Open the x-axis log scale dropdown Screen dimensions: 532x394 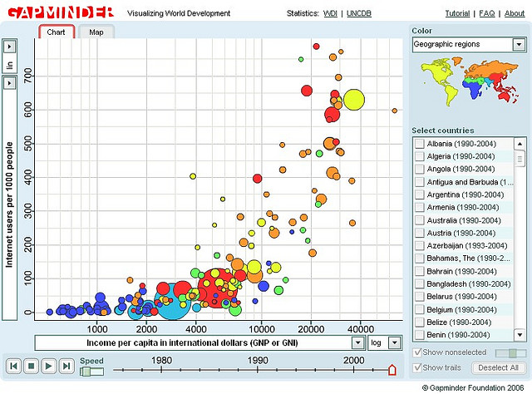pyautogui.click(x=395, y=342)
